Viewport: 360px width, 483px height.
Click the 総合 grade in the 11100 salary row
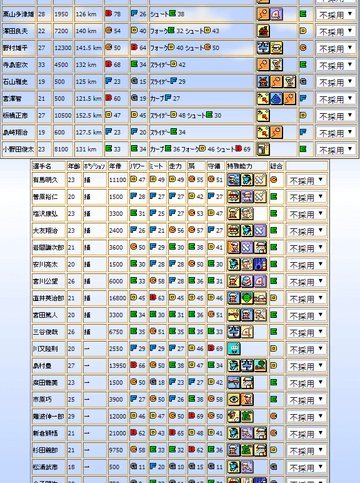(274, 180)
